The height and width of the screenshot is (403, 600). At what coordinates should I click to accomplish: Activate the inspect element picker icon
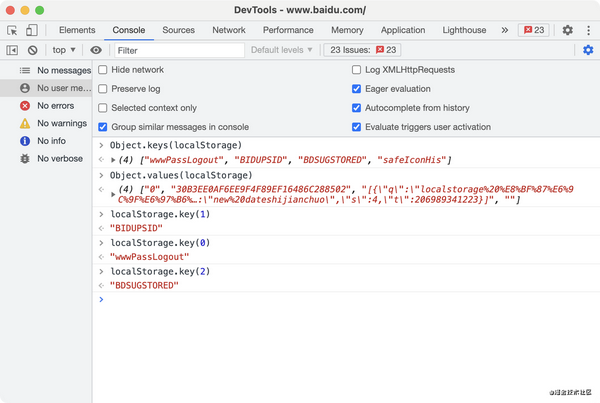(x=14, y=31)
